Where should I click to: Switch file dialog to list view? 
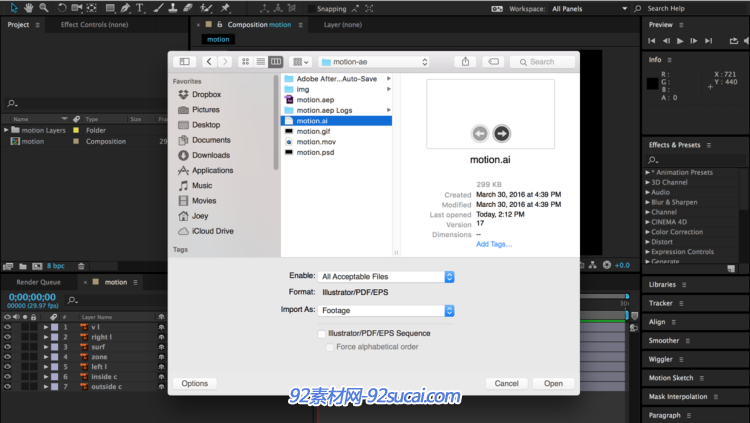(261, 62)
